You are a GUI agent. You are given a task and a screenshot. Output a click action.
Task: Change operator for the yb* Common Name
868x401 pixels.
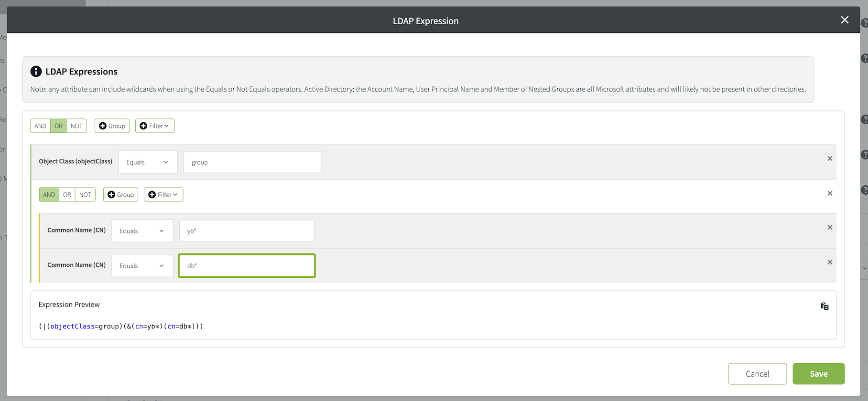click(142, 231)
